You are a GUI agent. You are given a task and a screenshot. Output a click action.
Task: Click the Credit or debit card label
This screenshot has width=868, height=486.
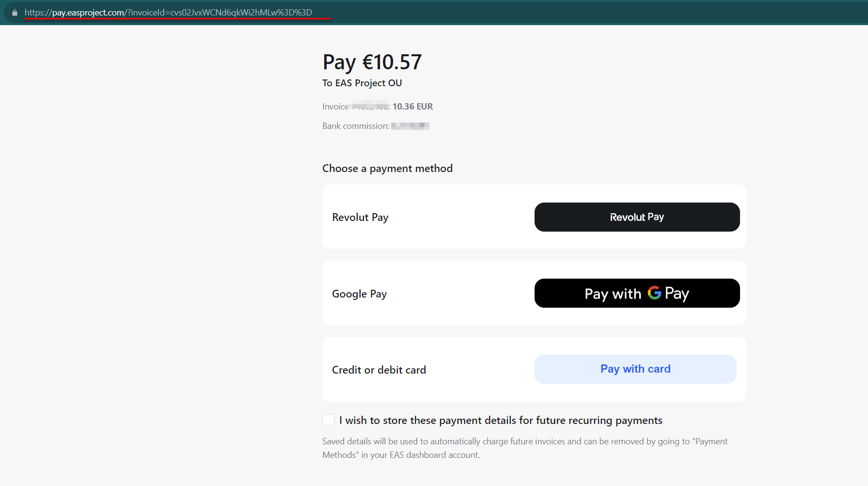click(379, 370)
